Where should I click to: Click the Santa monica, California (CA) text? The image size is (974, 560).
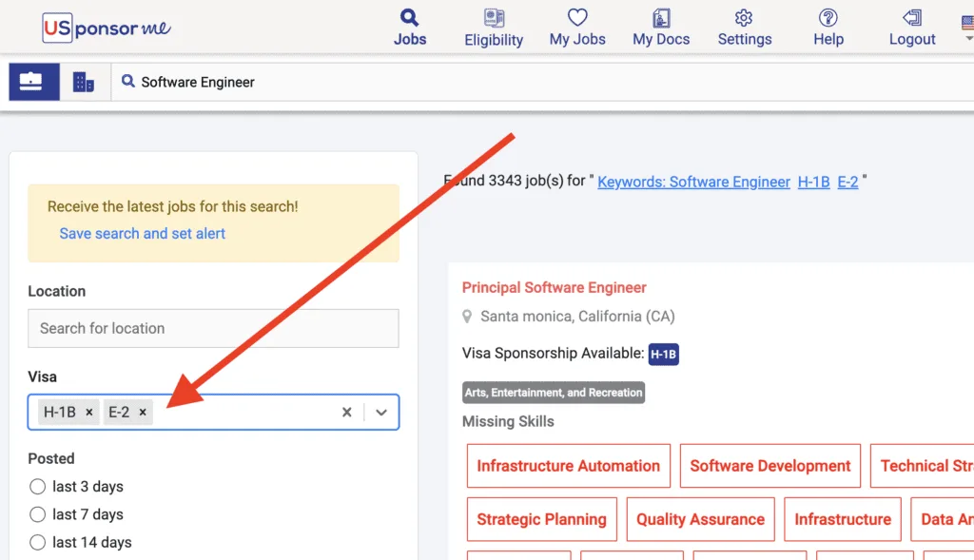(x=577, y=317)
